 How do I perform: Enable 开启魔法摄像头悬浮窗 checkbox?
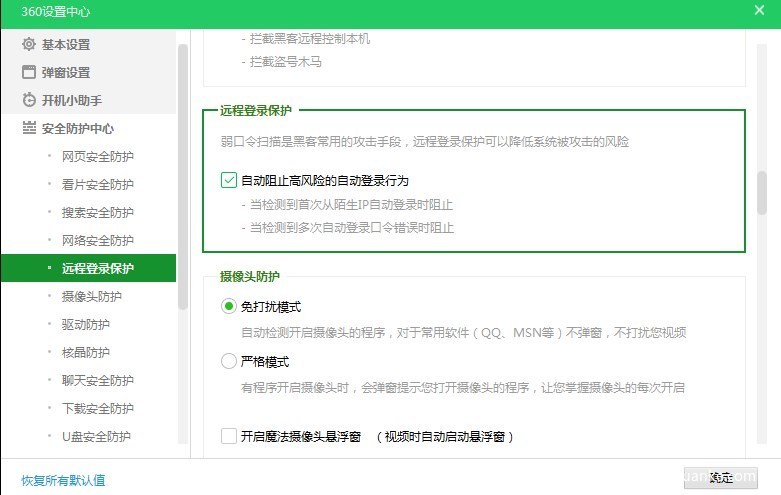click(229, 436)
